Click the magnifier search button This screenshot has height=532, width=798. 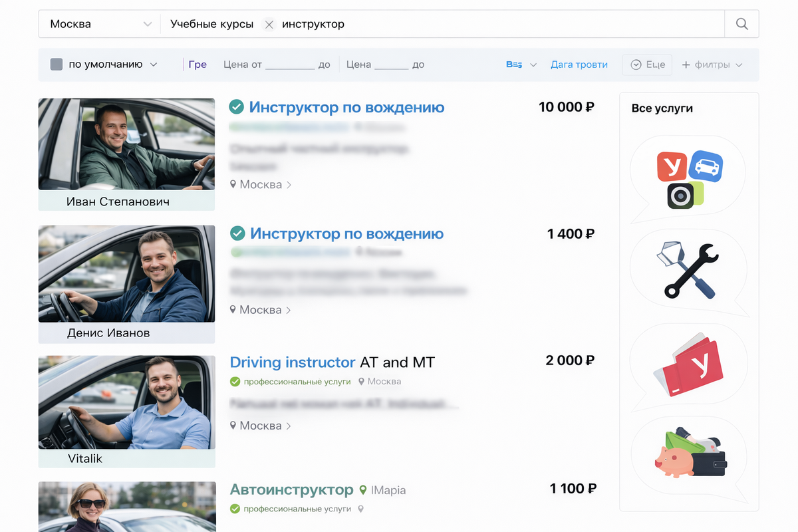pyautogui.click(x=741, y=24)
